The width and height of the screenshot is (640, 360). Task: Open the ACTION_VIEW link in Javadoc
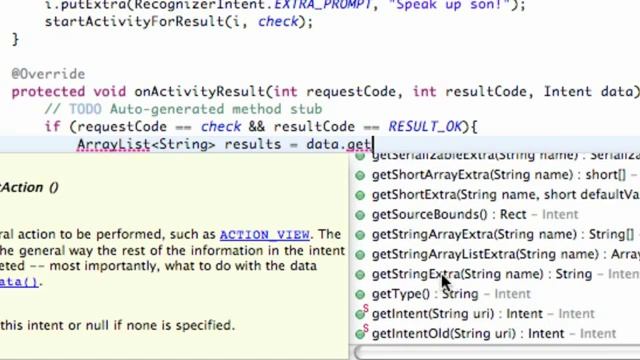tap(264, 235)
